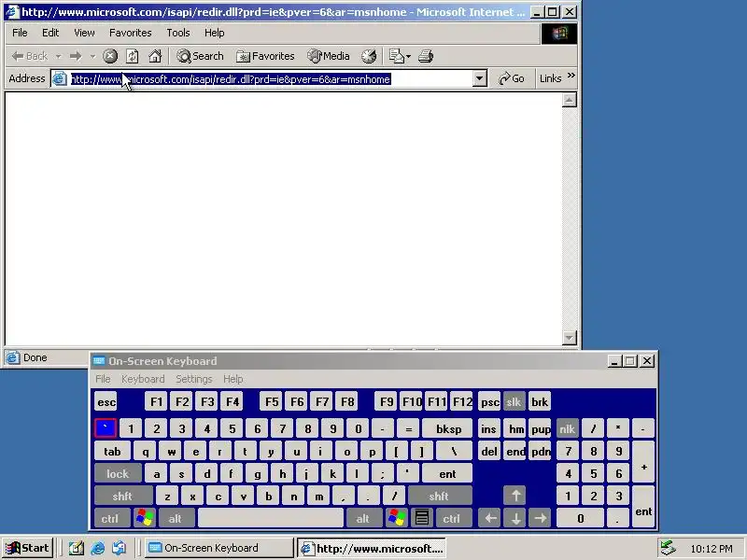Click the scroll up arrow in the browser
Viewport: 747px width, 560px height.
(569, 100)
